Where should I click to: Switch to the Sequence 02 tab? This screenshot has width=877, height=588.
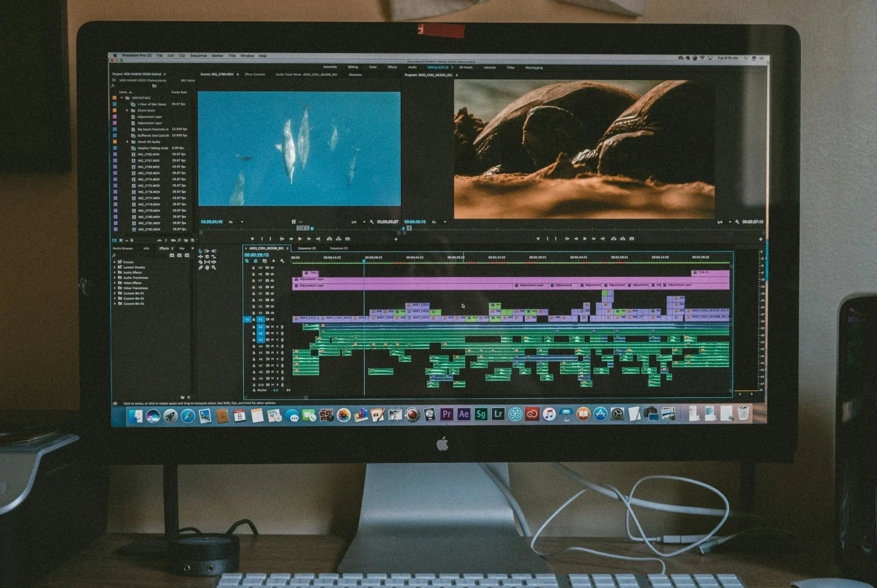click(307, 248)
